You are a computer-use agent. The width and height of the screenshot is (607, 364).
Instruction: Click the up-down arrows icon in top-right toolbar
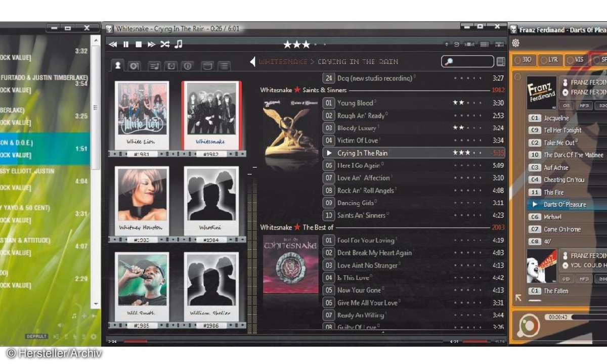[446, 44]
